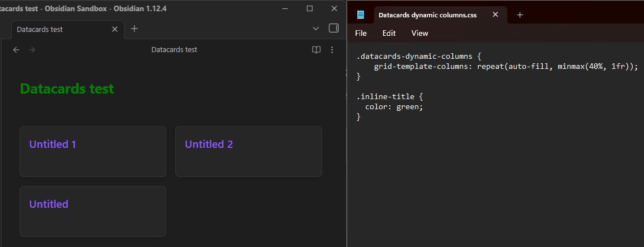Toggle the Obsidian right sidebar
The width and height of the screenshot is (644, 247).
pos(333,29)
